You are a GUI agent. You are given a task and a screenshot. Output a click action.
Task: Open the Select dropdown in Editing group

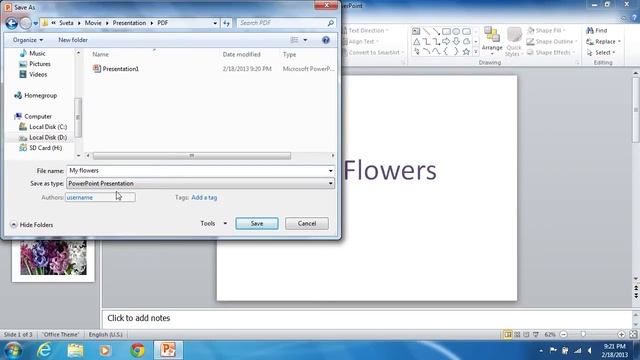[x=601, y=53]
